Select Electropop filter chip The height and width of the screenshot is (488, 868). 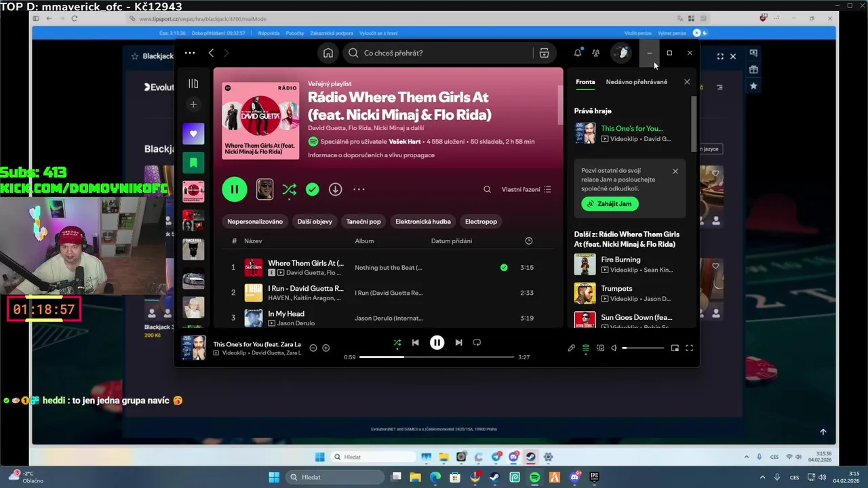(x=481, y=222)
